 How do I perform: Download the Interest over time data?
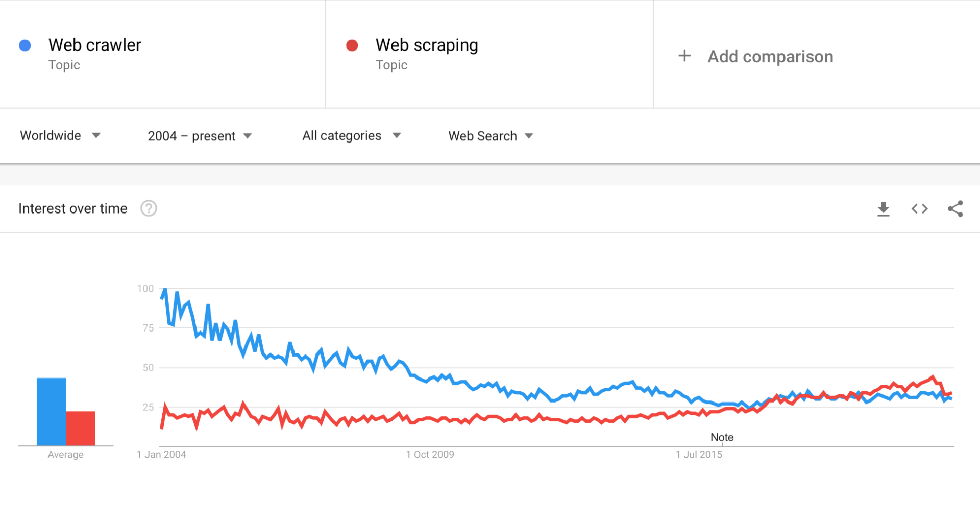click(x=884, y=208)
